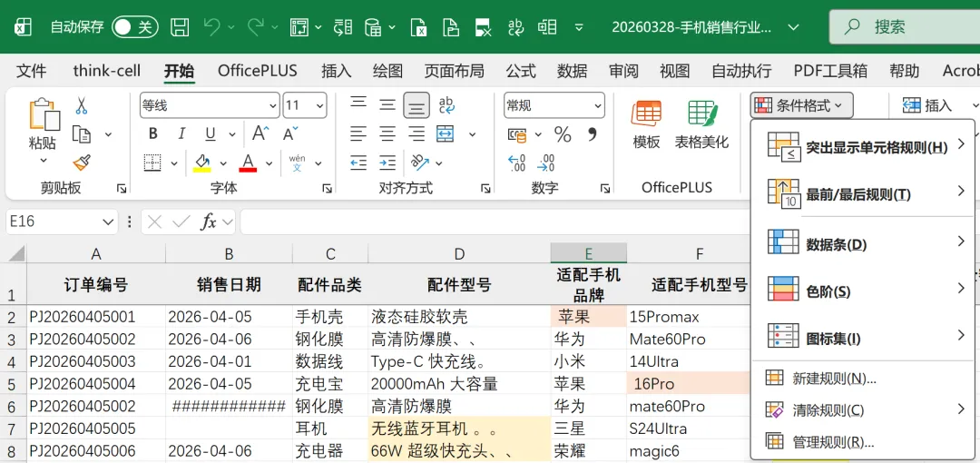Click the Increase Decimal icon
This screenshot has width=980, height=463.
(517, 163)
